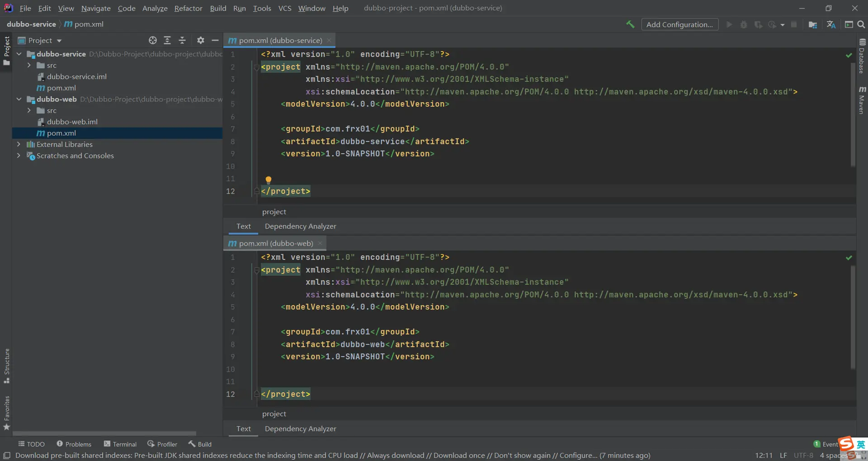Collapse the dubbo-service module node
Screen dimensions: 868x461
(19, 54)
